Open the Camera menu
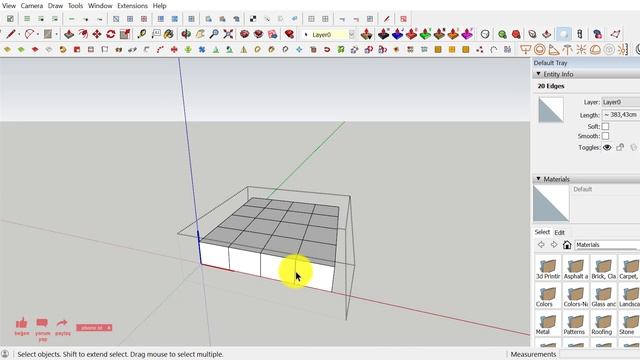The width and height of the screenshot is (640, 360). click(31, 6)
